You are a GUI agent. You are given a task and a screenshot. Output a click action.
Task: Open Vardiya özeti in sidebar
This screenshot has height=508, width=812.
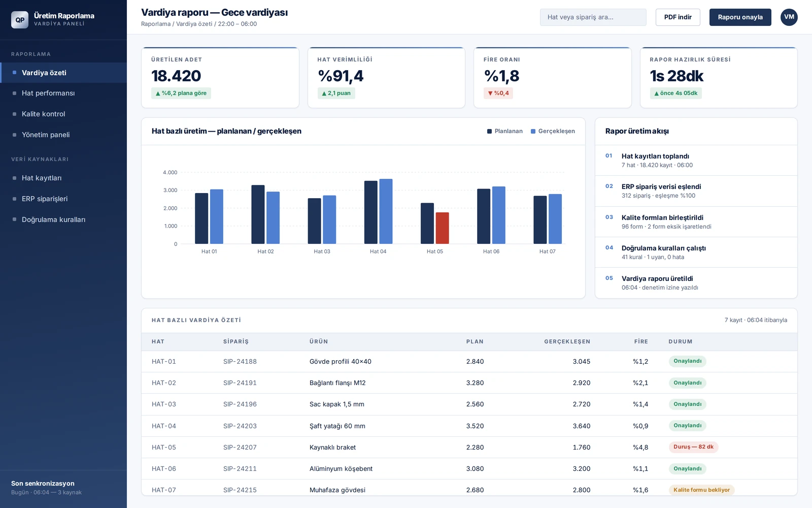(x=63, y=73)
